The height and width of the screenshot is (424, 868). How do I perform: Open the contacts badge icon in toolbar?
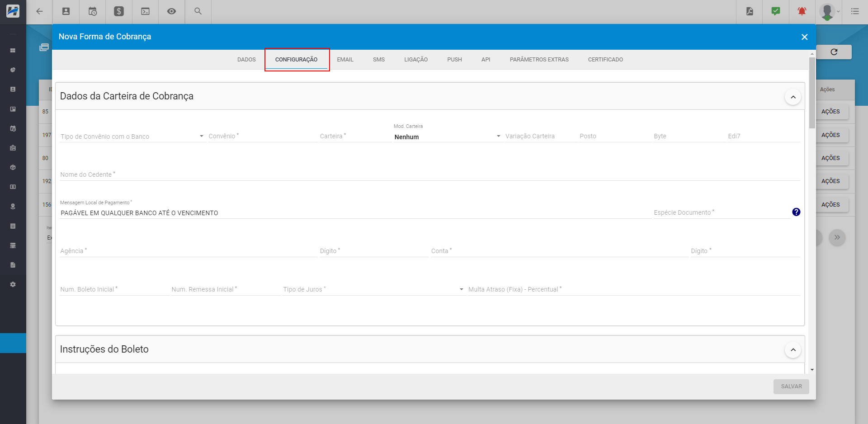click(66, 12)
